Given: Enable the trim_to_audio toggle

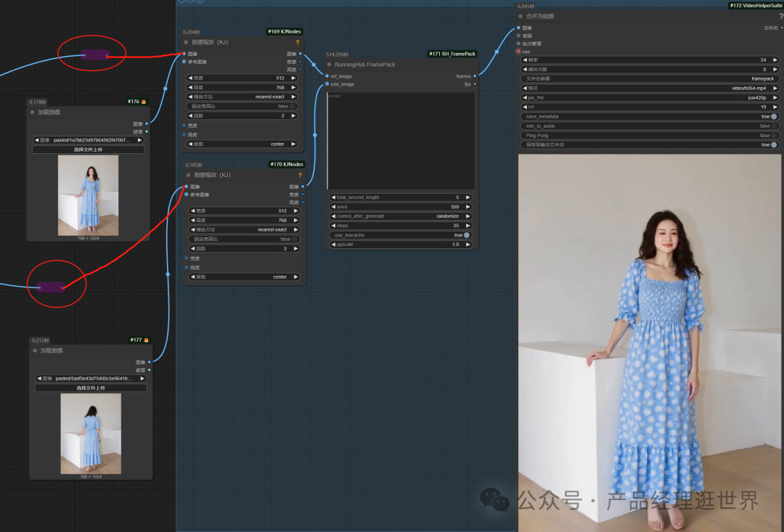Looking at the screenshot, I should [774, 126].
